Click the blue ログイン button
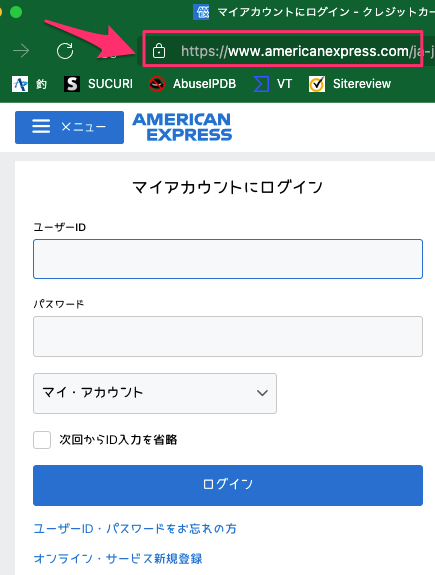435x575 pixels. point(228,486)
